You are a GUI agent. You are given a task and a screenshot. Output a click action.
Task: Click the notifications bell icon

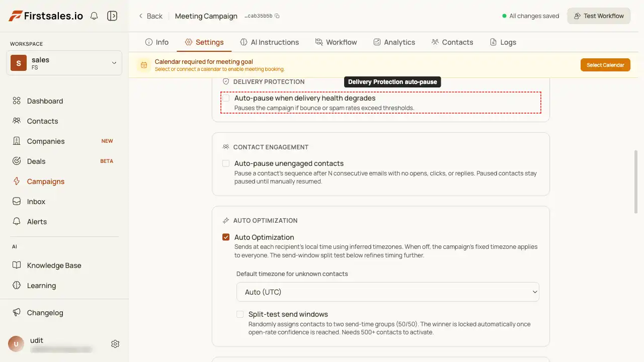coord(94,16)
